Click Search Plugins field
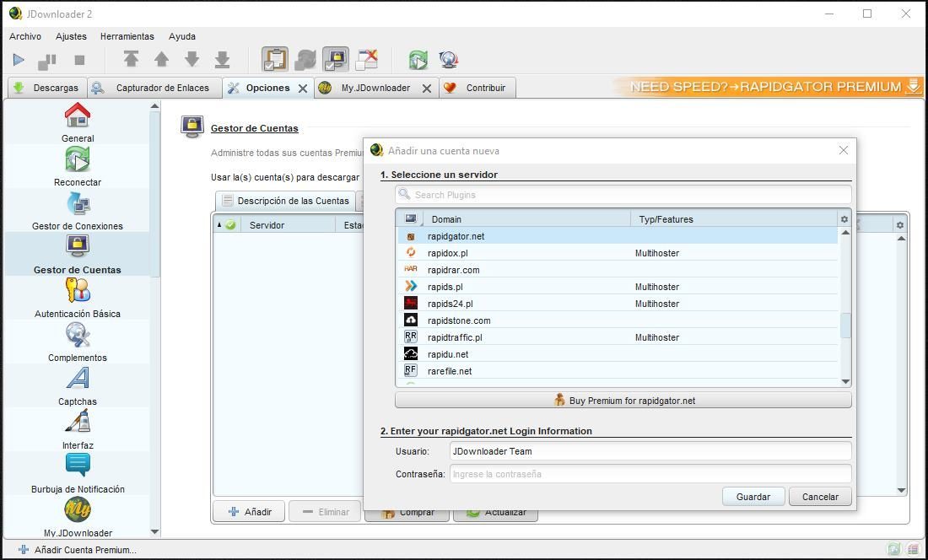 pyautogui.click(x=623, y=195)
